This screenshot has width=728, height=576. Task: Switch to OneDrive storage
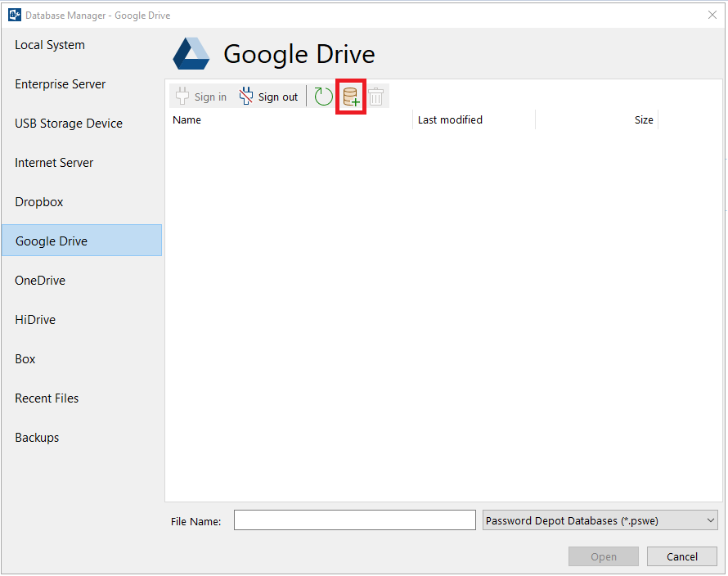40,281
